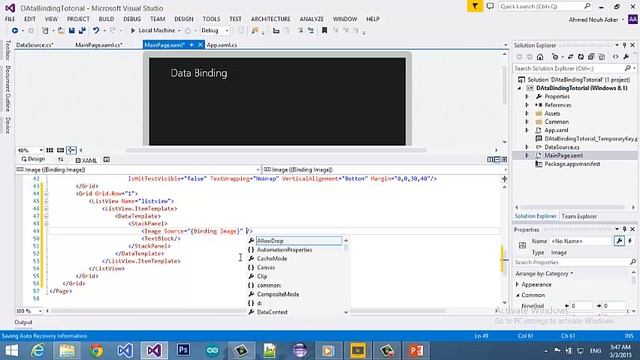Click the Open File folder icon
The image size is (640, 360).
61,31
